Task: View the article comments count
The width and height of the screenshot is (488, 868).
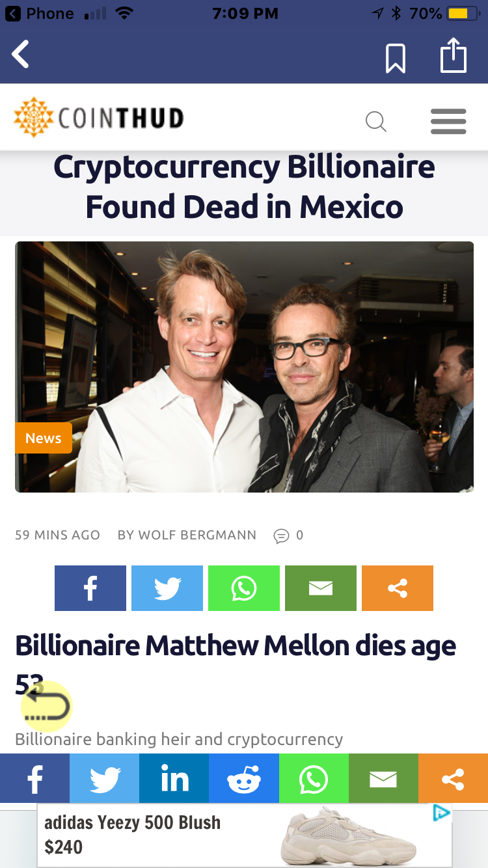Action: click(x=288, y=536)
